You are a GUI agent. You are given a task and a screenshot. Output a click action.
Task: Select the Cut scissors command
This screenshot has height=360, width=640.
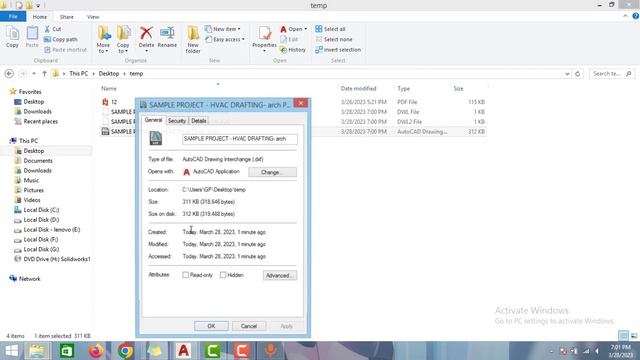tap(52, 29)
